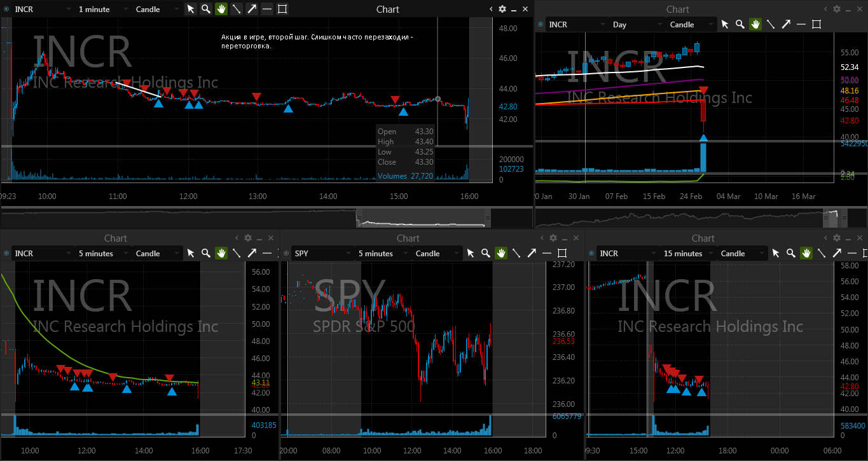This screenshot has height=461, width=868.
Task: Pick the line tool in the INCR 5 minutes chart
Action: [237, 253]
